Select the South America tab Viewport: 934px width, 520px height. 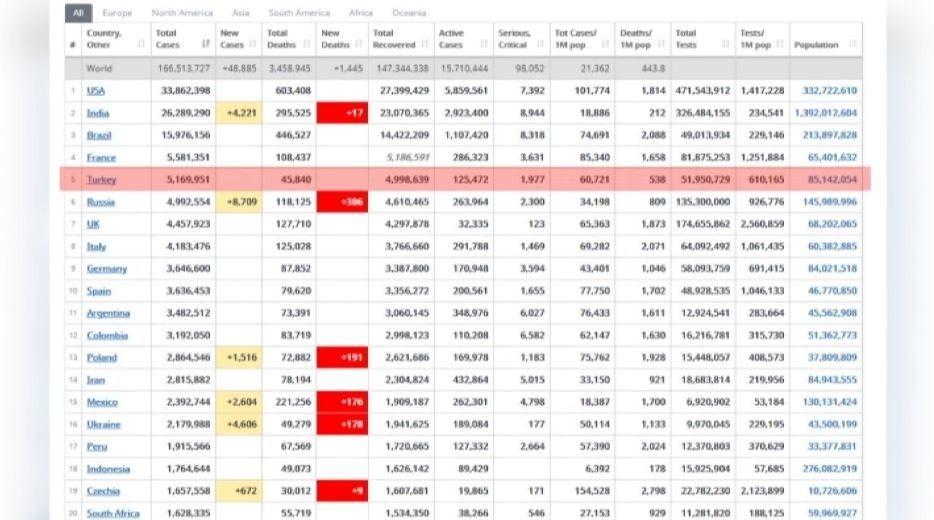[299, 13]
